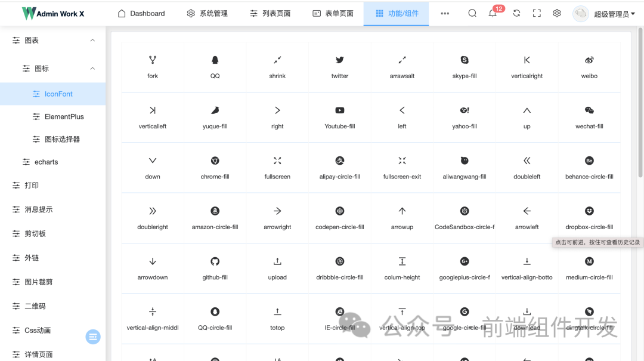Click the user avatar image
This screenshot has height=361, width=644.
tap(581, 14)
